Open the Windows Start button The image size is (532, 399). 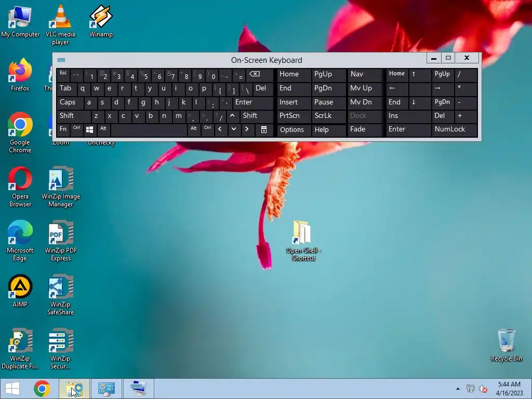12,389
